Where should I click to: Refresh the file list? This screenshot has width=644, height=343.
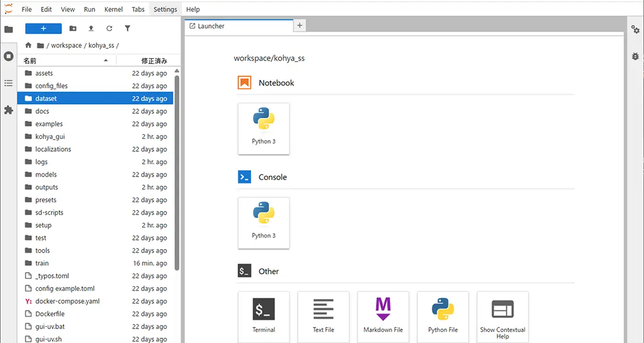coord(109,28)
